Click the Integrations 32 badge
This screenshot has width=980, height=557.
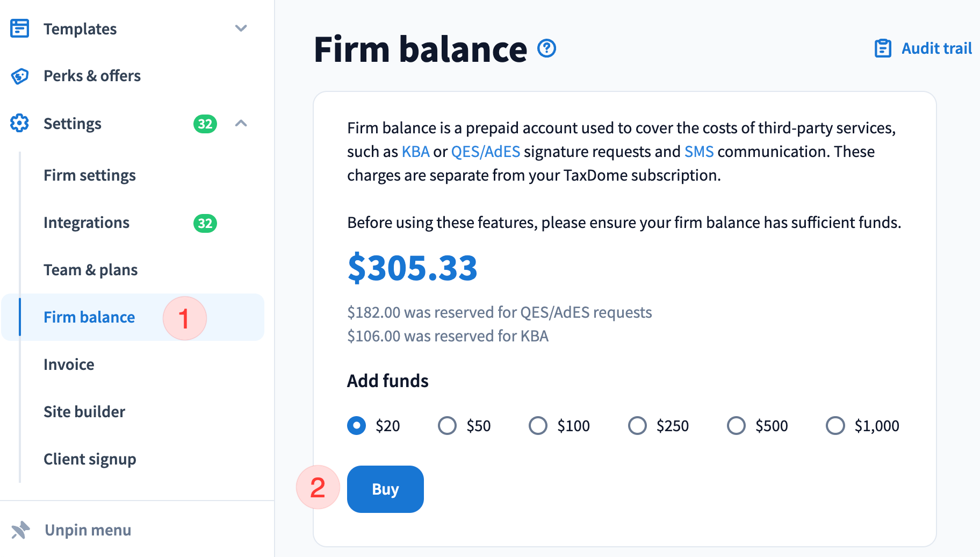pos(205,223)
